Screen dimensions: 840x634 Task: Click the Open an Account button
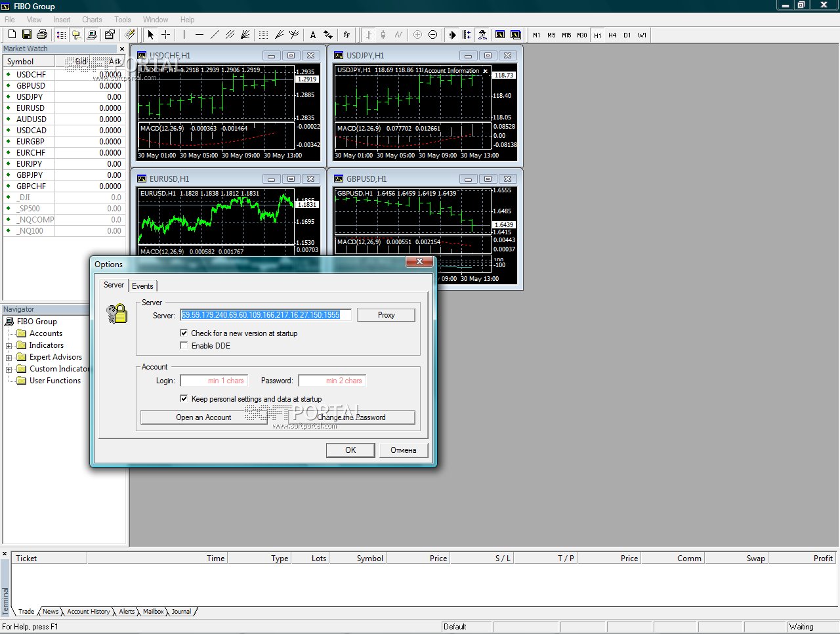click(x=203, y=417)
